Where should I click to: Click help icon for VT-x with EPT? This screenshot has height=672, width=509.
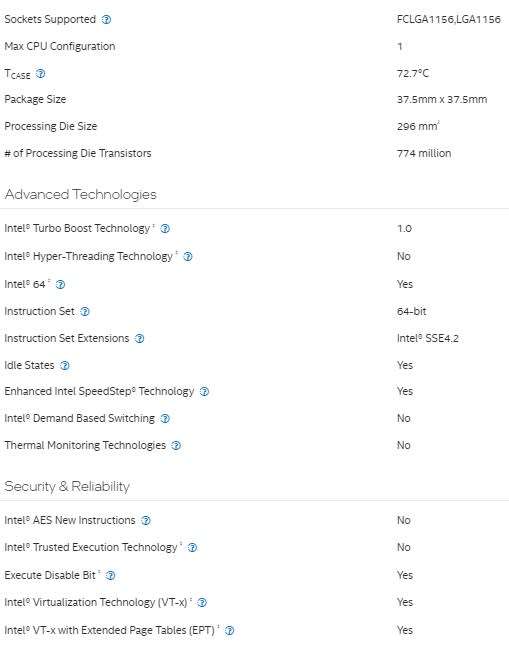[229, 631]
